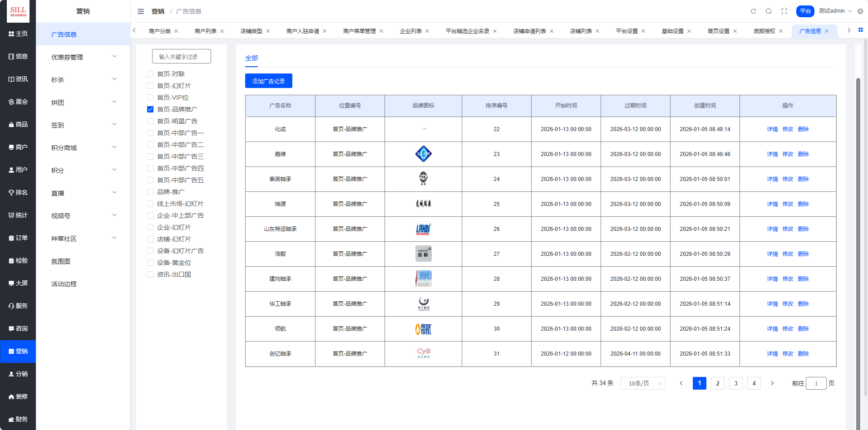The height and width of the screenshot is (430, 868).
Task: Open the search icon in header
Action: (x=769, y=11)
